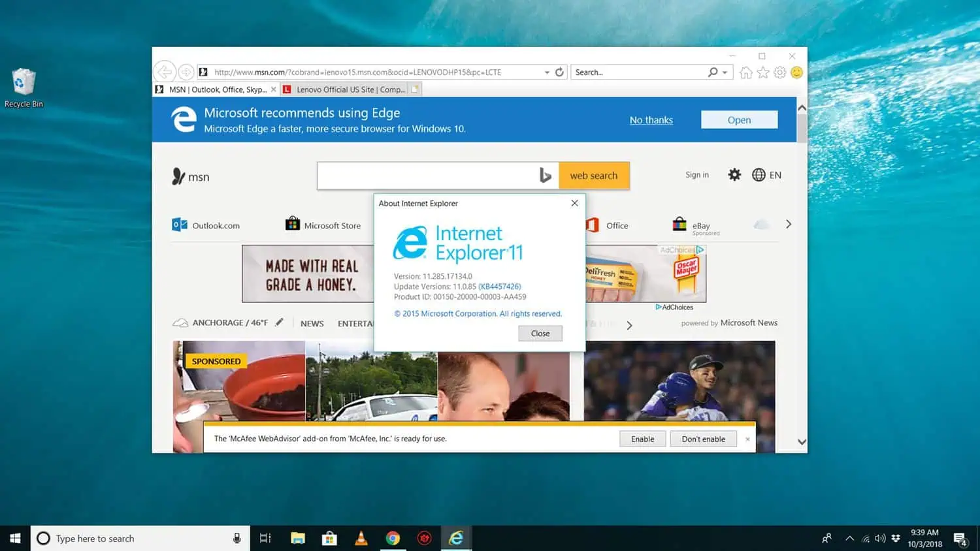This screenshot has width=980, height=551.
Task: Expand the address bar dropdown arrow
Action: [x=547, y=72]
